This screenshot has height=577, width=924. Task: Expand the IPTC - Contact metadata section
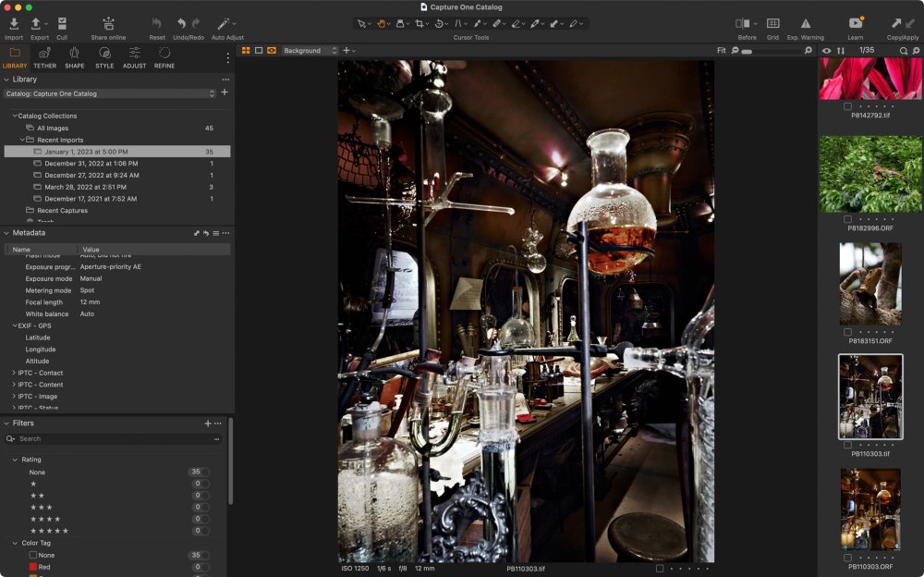tap(14, 373)
